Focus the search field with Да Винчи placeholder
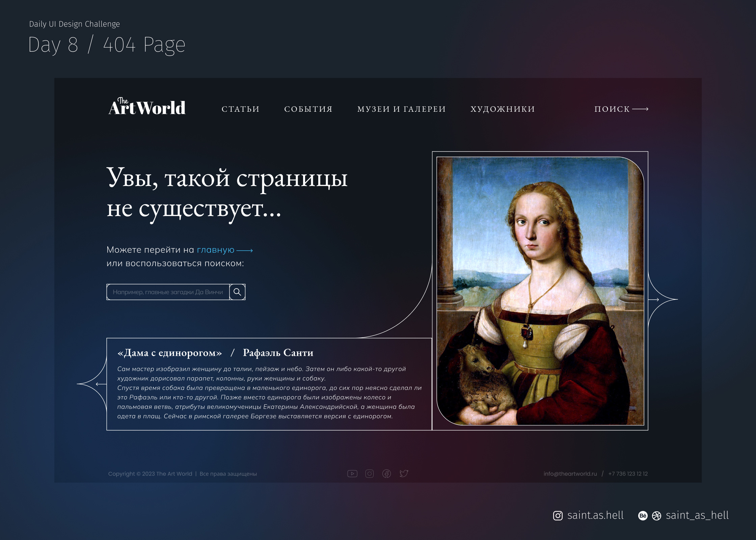Viewport: 756px width, 540px height. click(168, 292)
